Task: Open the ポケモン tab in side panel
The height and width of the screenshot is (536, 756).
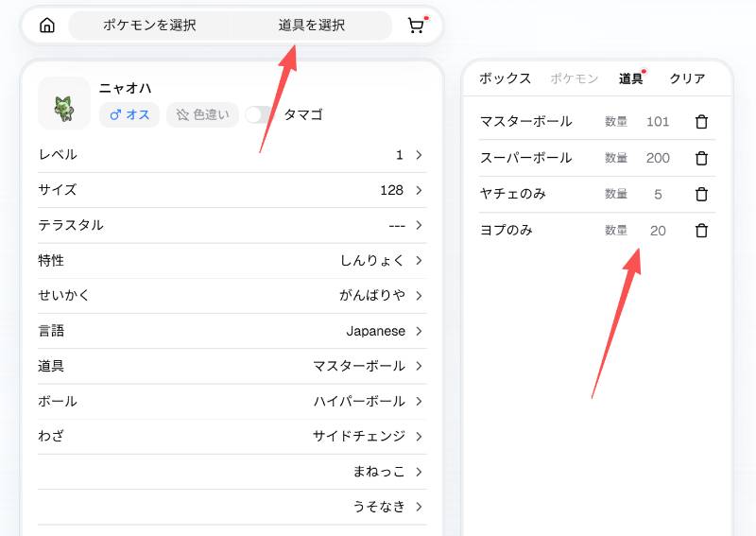Action: 575,78
